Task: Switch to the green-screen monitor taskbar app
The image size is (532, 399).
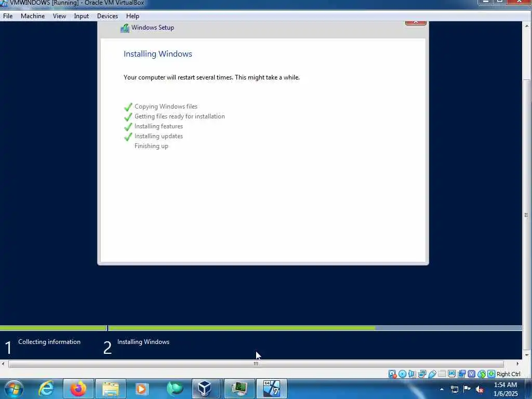Action: point(239,389)
